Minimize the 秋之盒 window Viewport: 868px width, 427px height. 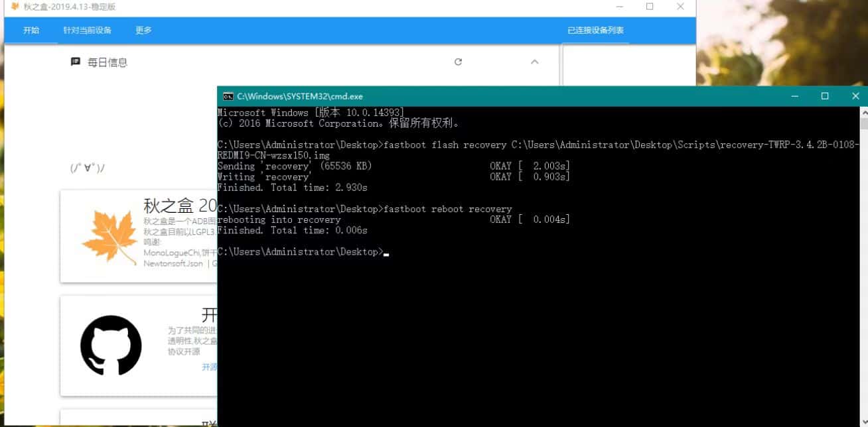click(619, 7)
